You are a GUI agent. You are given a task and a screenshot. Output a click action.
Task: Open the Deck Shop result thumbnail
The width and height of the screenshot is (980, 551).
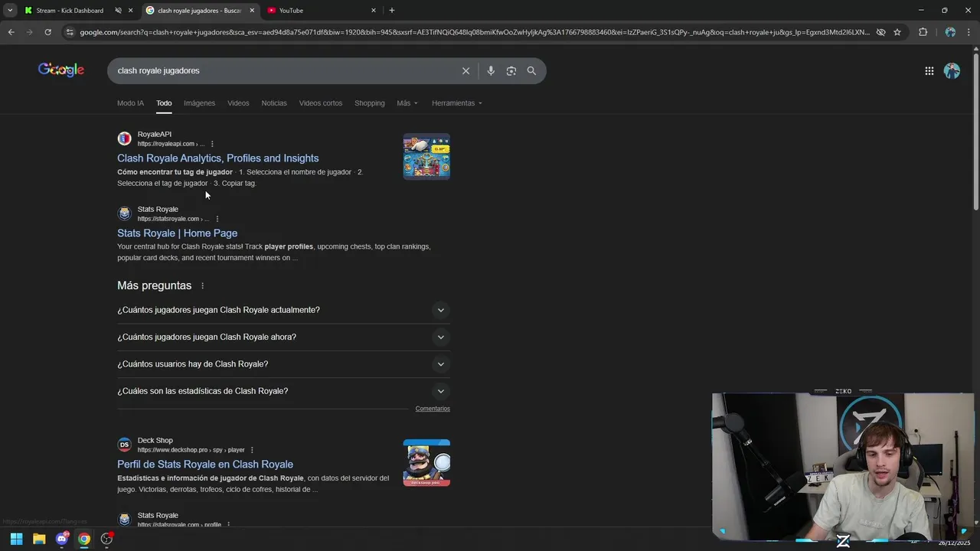click(x=426, y=463)
